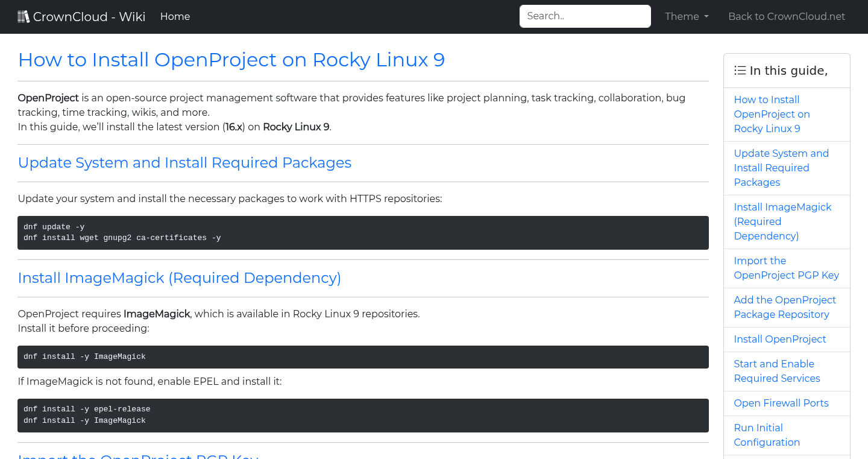Select 'Start and Enable Required Services' link

tap(776, 371)
